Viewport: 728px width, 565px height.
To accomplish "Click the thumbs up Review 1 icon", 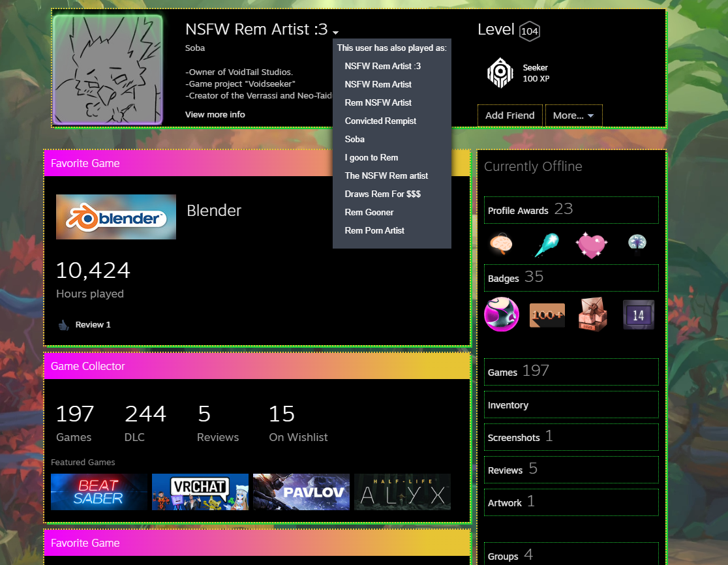I will [64, 325].
